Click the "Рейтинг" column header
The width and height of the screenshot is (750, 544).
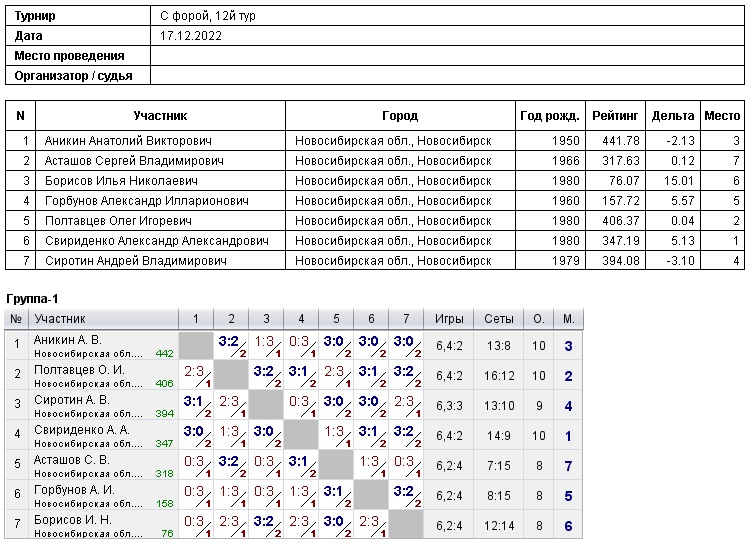coord(615,116)
